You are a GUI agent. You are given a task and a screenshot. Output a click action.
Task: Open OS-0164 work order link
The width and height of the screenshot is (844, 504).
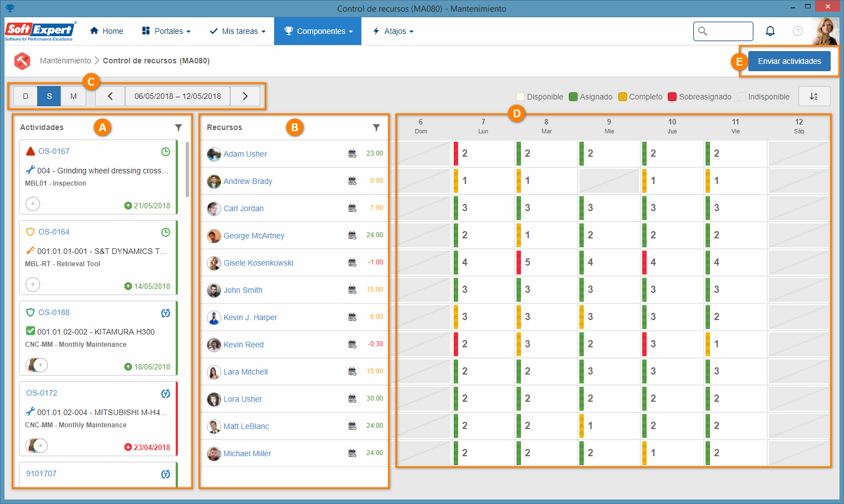coord(54,232)
